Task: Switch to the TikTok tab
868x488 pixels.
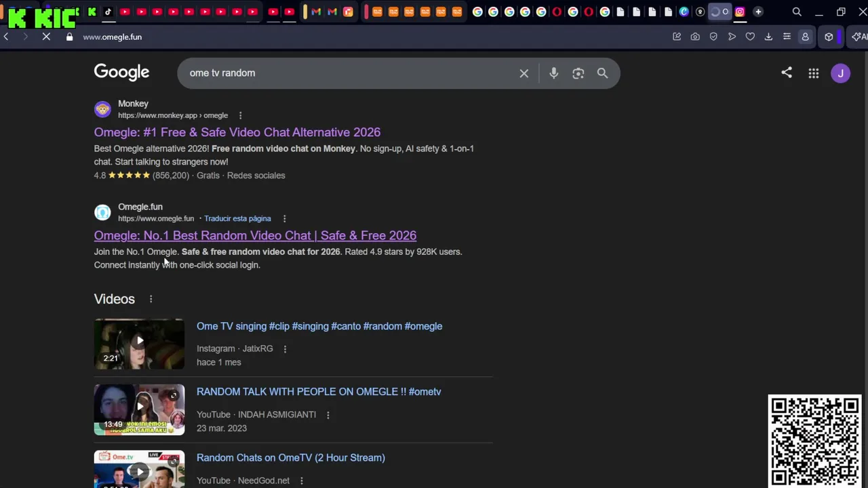Action: tap(108, 12)
